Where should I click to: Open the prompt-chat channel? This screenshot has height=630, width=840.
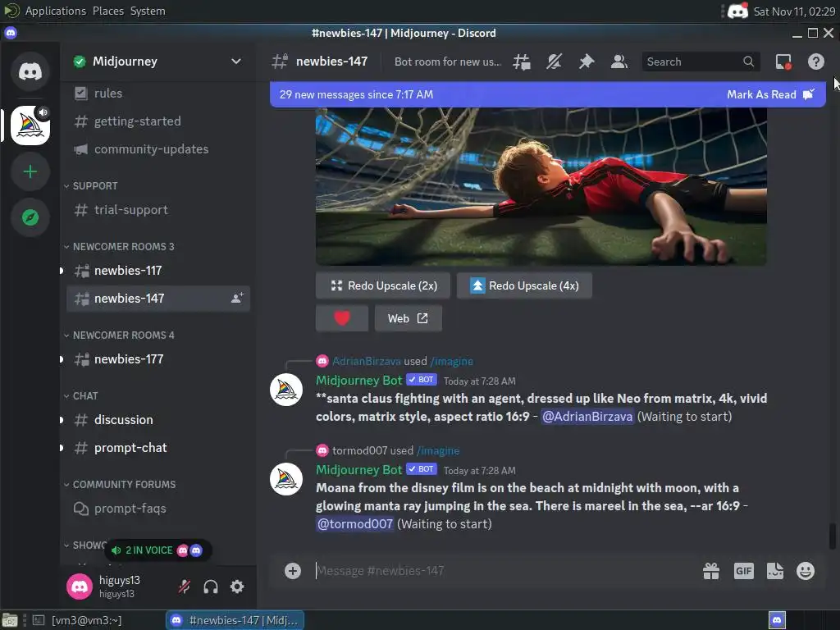[158, 447]
